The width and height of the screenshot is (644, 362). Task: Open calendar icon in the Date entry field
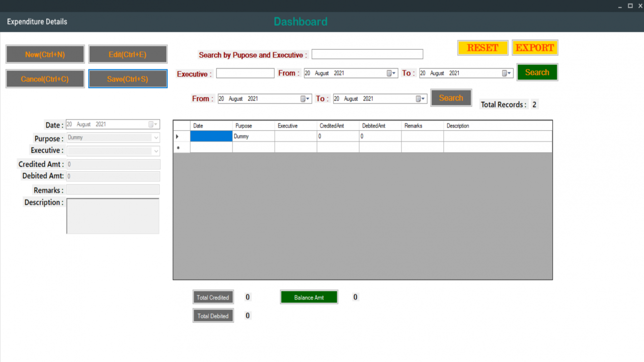(x=153, y=125)
